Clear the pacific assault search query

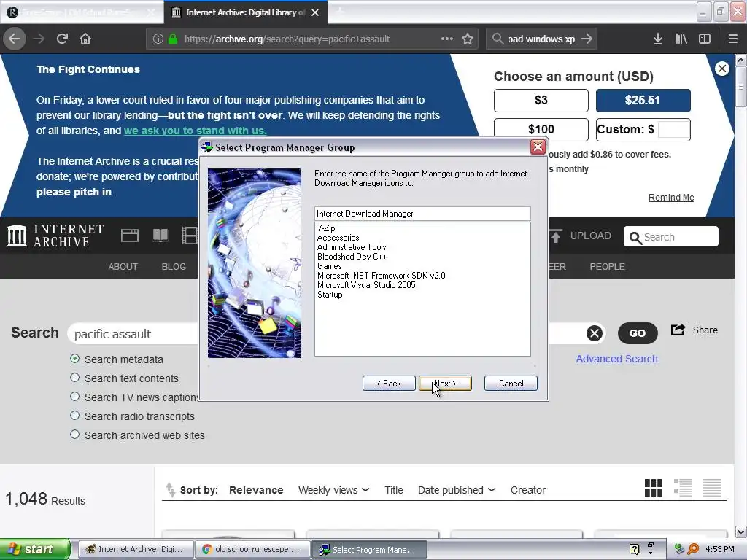594,333
